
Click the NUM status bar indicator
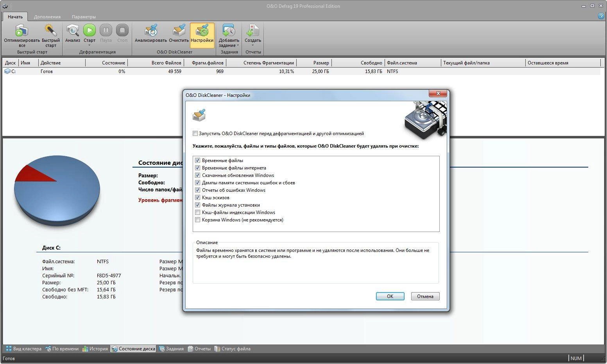click(576, 358)
